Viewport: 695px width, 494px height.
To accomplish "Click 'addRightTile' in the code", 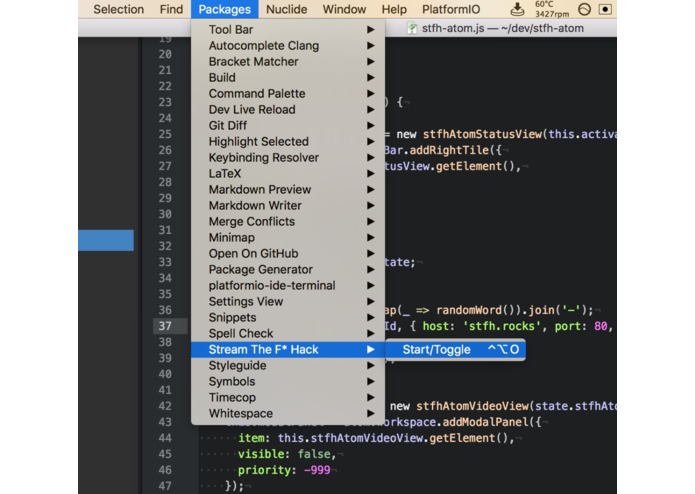I will coord(449,150).
